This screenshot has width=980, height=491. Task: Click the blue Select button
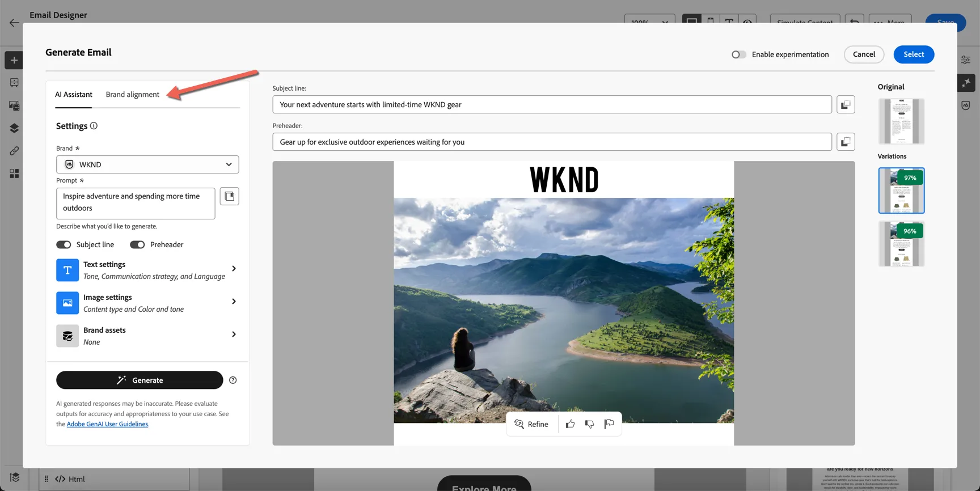914,54
